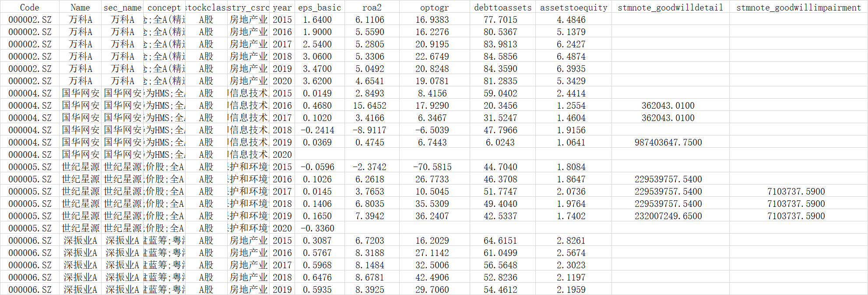Select the Code column header

(x=30, y=7)
